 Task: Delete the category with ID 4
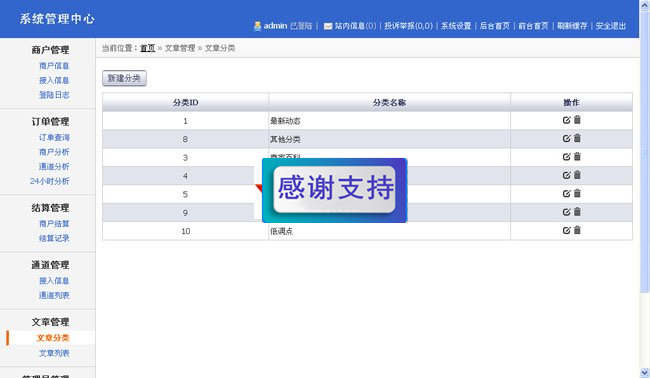pyautogui.click(x=577, y=175)
